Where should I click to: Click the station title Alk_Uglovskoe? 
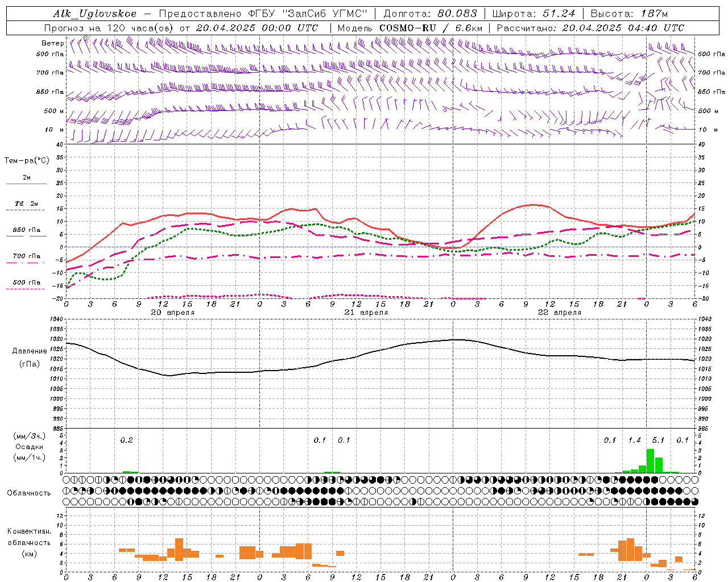click(95, 14)
